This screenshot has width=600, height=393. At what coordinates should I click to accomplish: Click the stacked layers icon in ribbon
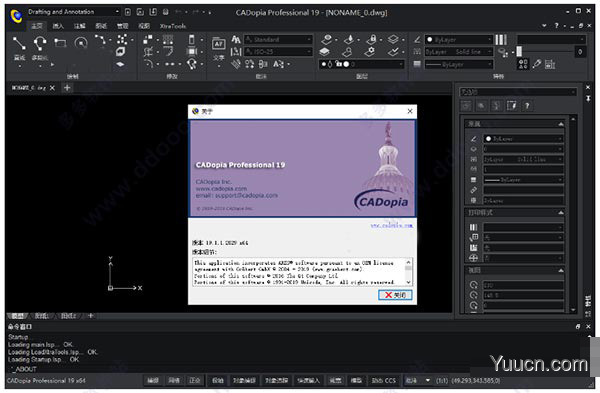tap(393, 39)
